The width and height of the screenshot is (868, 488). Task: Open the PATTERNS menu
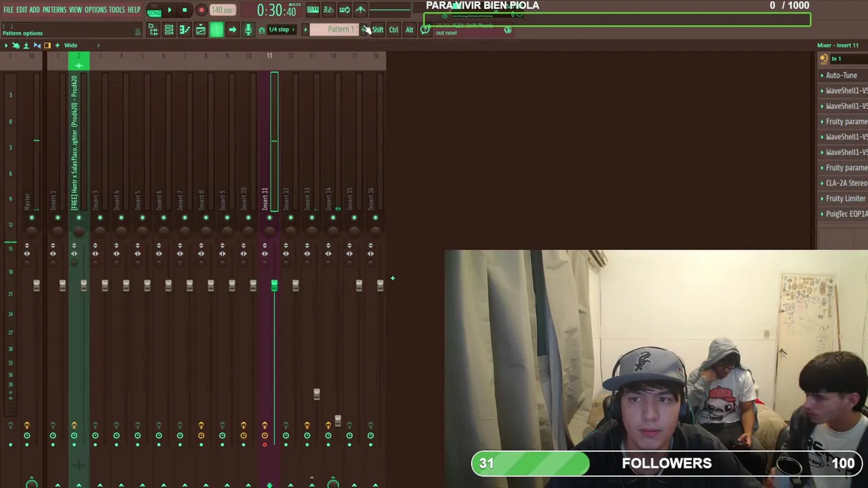pyautogui.click(x=54, y=10)
